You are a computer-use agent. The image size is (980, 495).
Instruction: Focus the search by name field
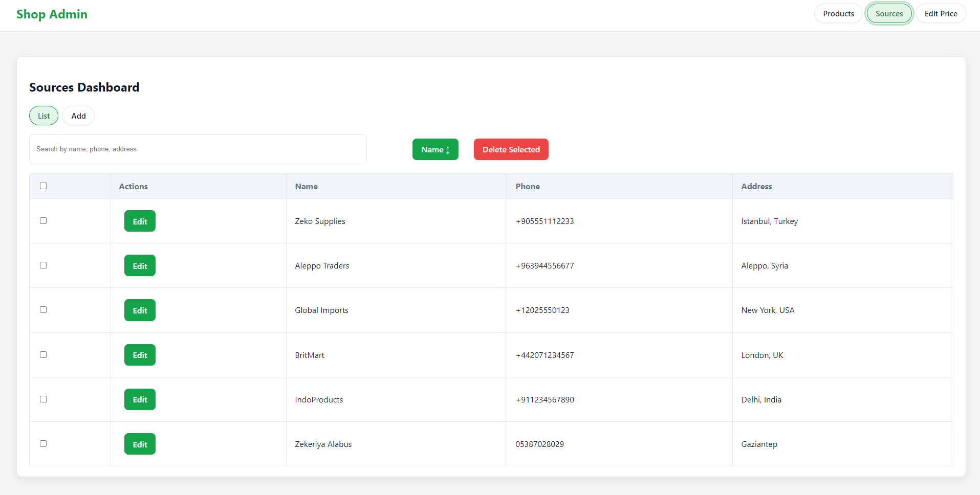198,149
